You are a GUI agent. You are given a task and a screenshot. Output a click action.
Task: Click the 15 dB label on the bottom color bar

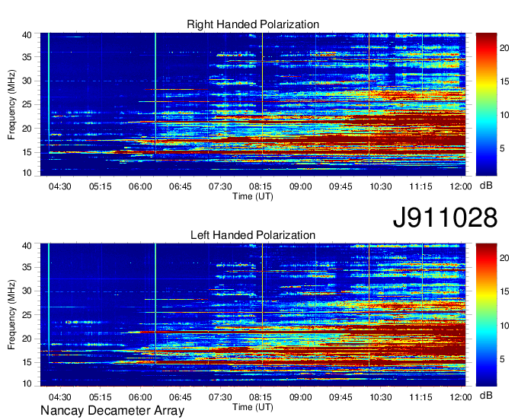coord(504,291)
